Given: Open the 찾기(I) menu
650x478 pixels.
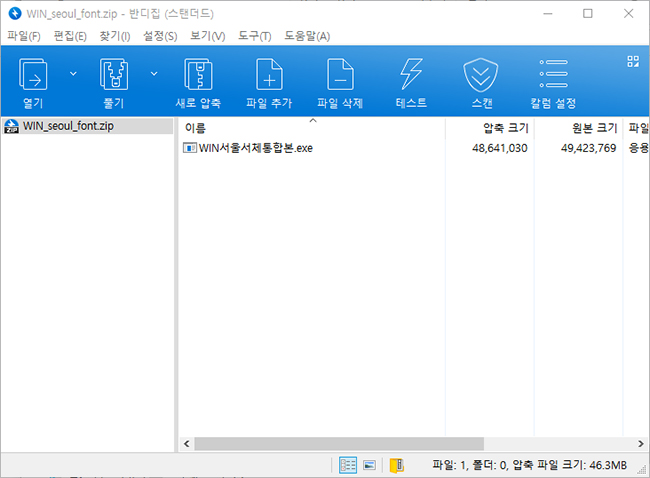Looking at the screenshot, I should [x=114, y=36].
